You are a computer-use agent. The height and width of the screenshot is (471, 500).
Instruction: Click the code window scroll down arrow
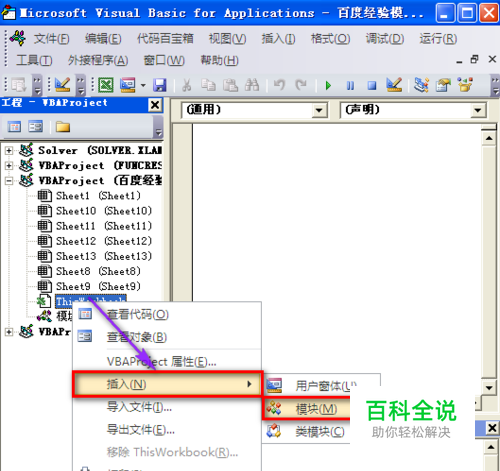(489, 388)
